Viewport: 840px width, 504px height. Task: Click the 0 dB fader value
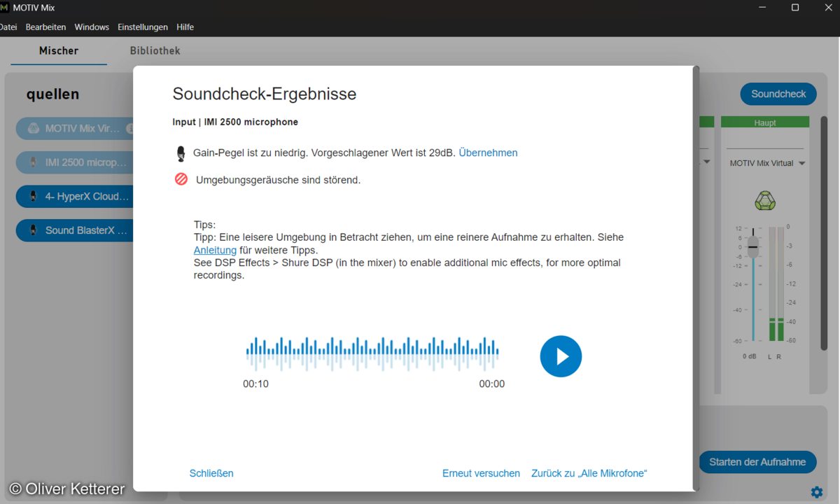(x=750, y=356)
